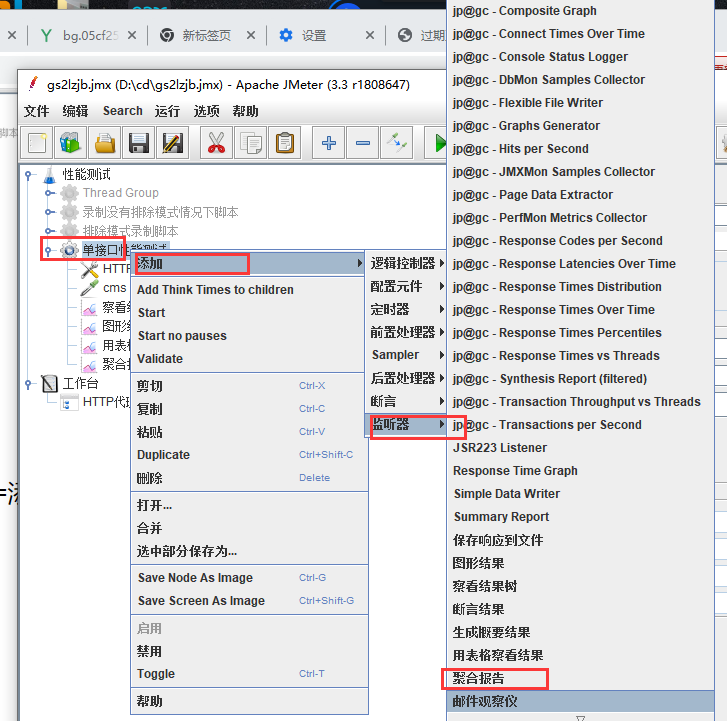Viewport: 727px width, 721px height.
Task: Click the Copy toolbar icon
Action: click(250, 143)
